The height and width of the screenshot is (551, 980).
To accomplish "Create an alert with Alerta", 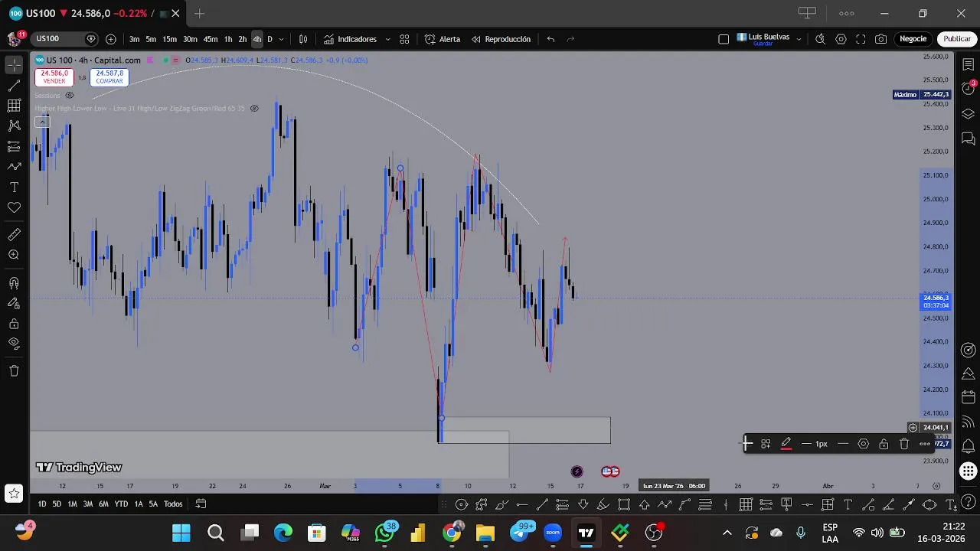I will (x=443, y=39).
